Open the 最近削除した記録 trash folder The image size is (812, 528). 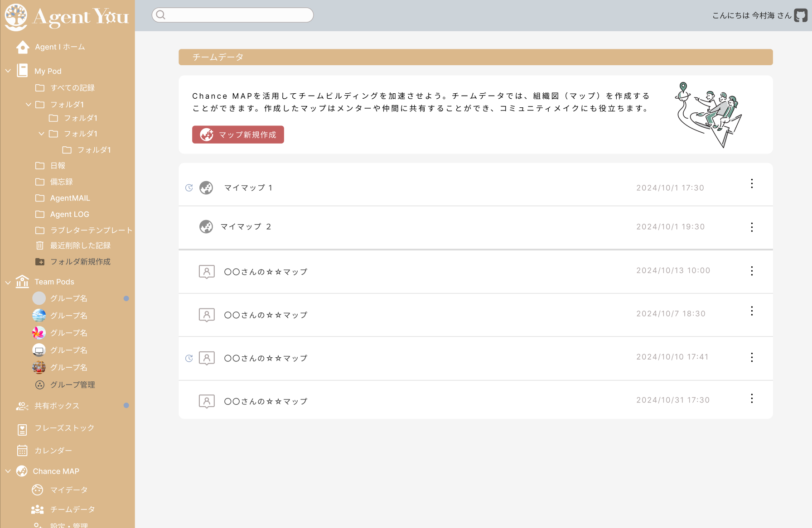pyautogui.click(x=80, y=245)
